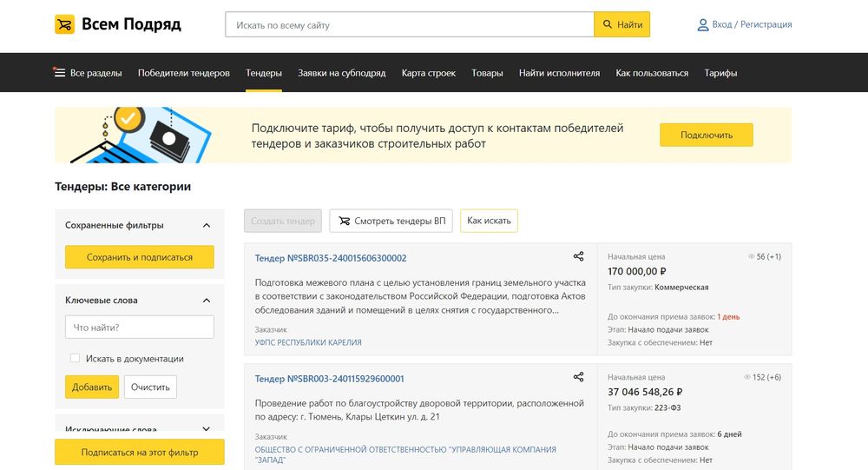Open the Тарифы page
The height and width of the screenshot is (470, 868).
720,73
